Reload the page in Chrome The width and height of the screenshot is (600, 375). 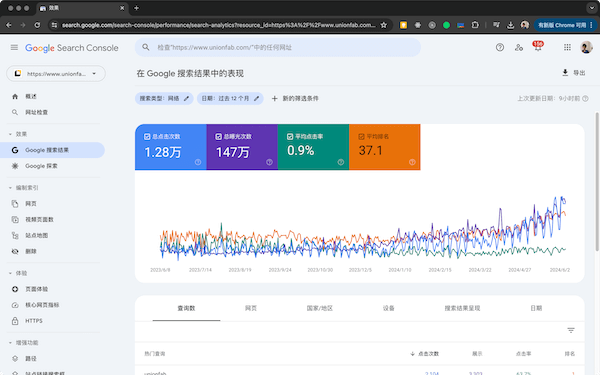(37, 25)
